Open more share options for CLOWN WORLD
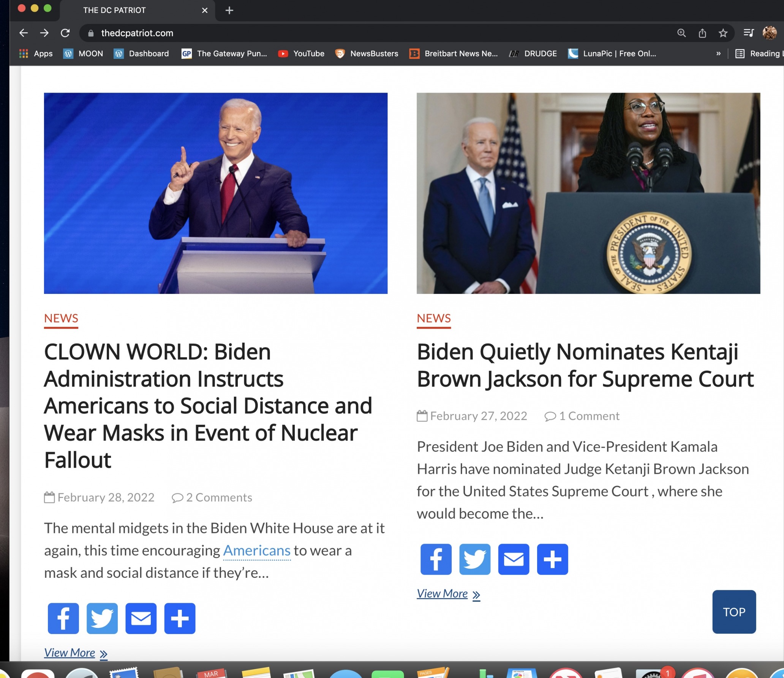This screenshot has height=678, width=784. tap(180, 618)
